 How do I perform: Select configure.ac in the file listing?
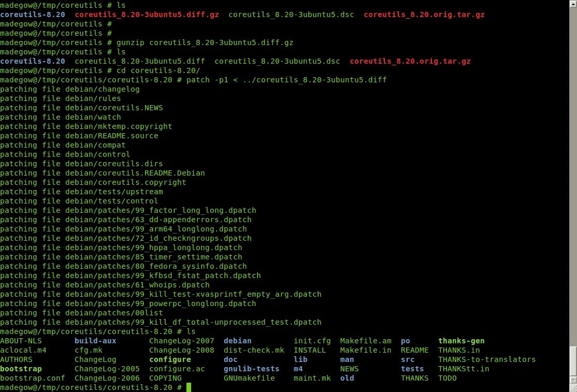(177, 369)
